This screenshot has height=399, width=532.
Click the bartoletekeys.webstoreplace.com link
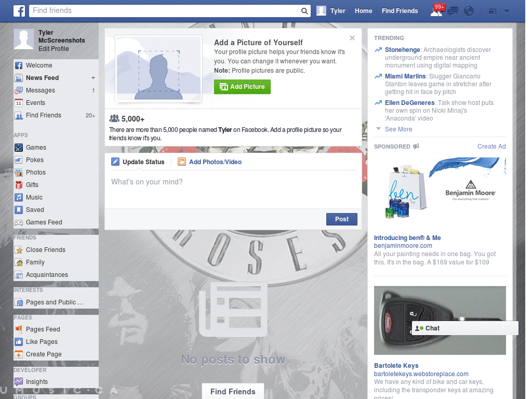(x=421, y=374)
